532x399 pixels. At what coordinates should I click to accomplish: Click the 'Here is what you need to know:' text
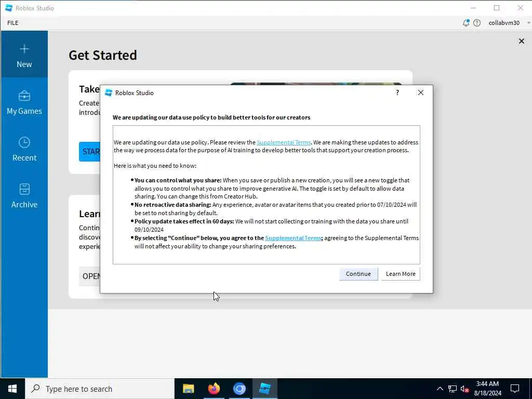pos(155,166)
